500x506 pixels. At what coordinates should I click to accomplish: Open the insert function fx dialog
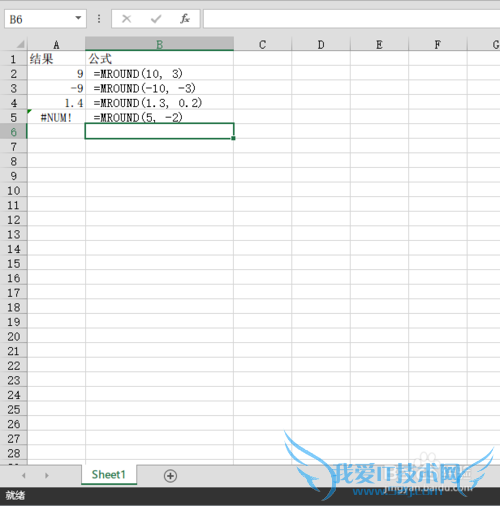coord(185,19)
